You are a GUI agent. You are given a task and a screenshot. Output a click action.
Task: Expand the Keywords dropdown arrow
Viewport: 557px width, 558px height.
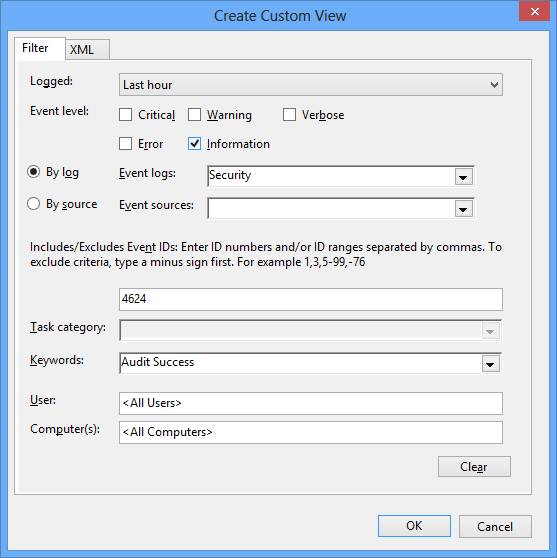tap(490, 364)
